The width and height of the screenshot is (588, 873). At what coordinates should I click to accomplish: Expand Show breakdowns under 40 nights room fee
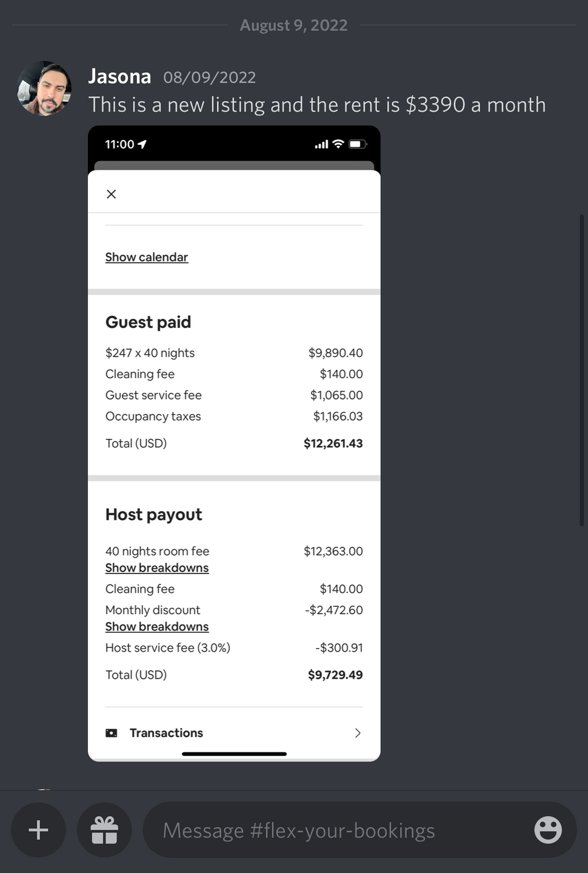(x=157, y=568)
